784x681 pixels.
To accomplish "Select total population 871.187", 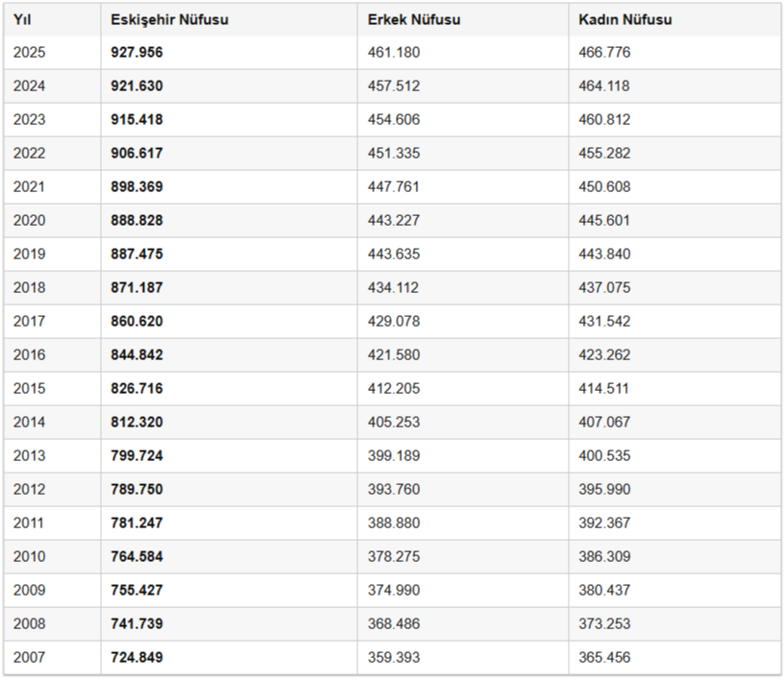I will pyautogui.click(x=136, y=287).
